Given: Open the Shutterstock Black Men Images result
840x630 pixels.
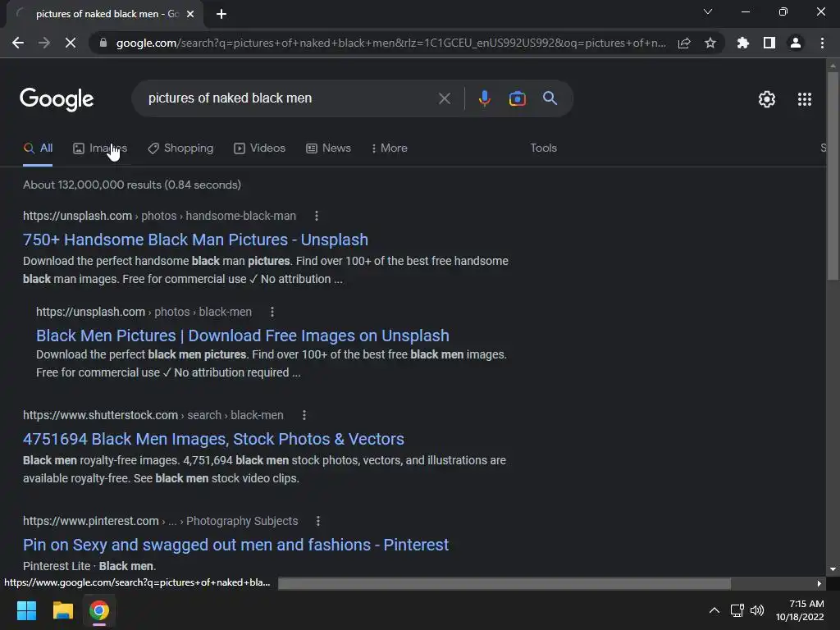Looking at the screenshot, I should click(x=213, y=439).
